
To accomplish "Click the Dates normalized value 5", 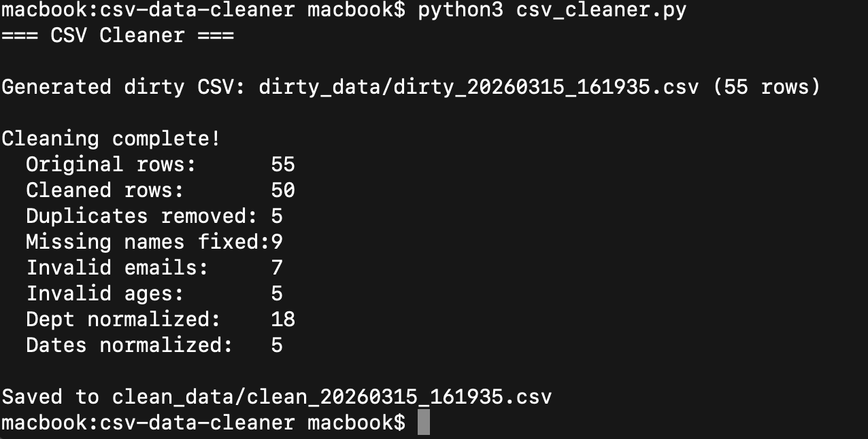I will click(x=277, y=345).
